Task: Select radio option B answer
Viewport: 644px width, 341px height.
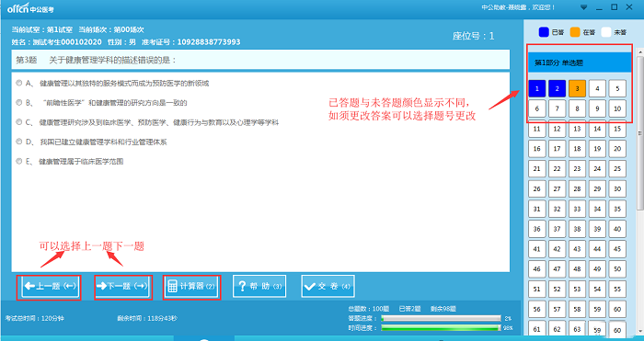Action: pos(19,103)
